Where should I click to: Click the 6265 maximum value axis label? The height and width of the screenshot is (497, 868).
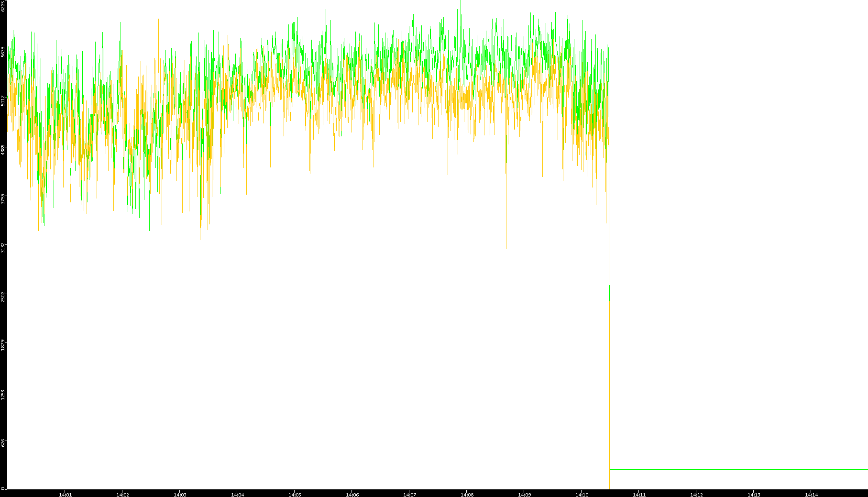pyautogui.click(x=3, y=6)
